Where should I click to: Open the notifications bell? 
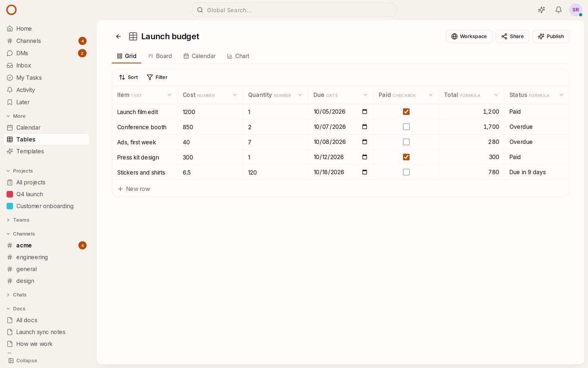coord(559,10)
